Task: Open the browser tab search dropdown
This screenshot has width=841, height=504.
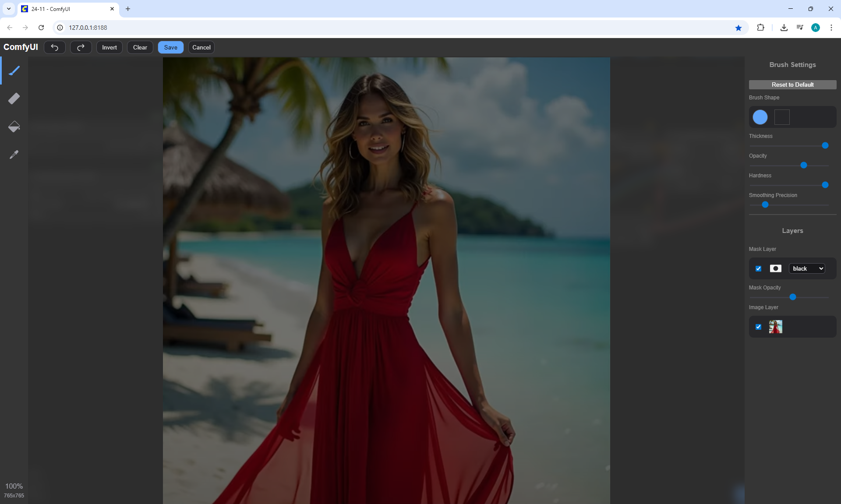Action: pos(9,9)
